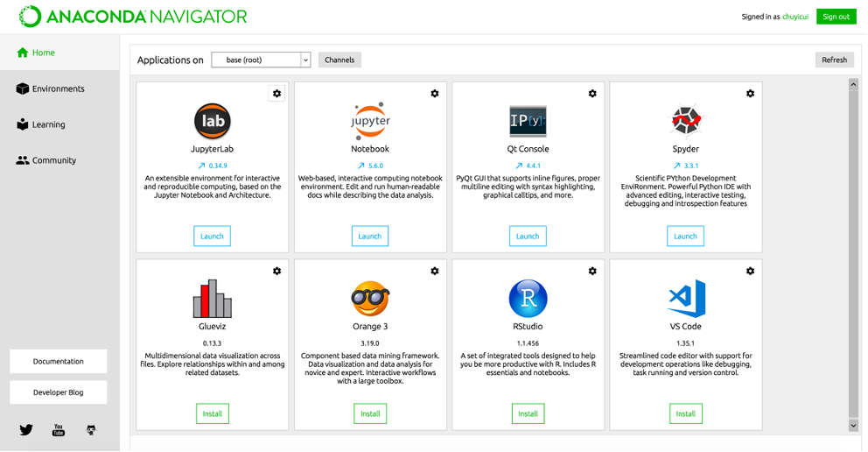Open the Orange 3 gear options

(435, 271)
